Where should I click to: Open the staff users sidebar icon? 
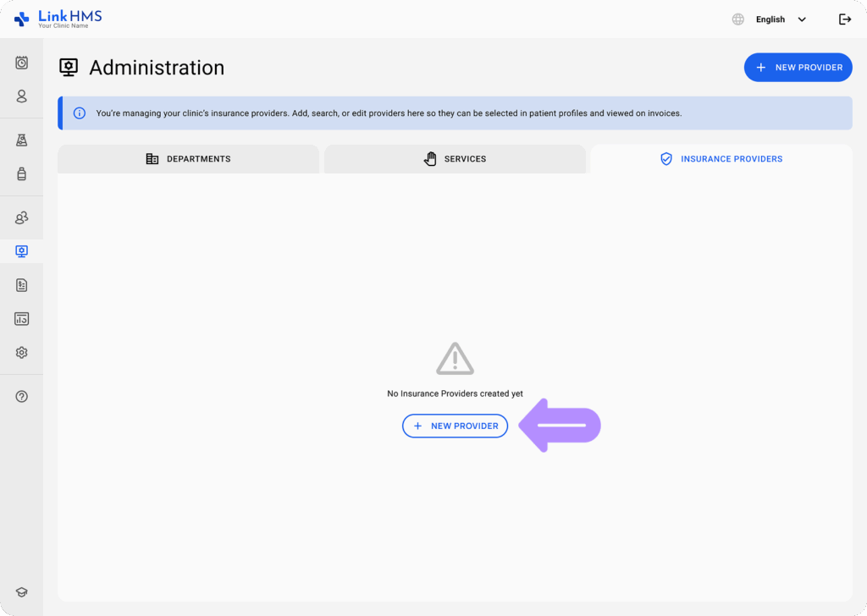coord(21,218)
